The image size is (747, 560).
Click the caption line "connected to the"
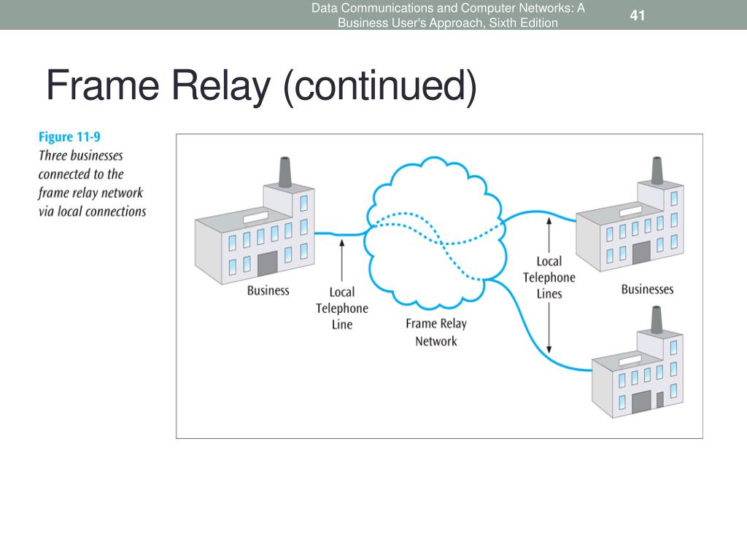coord(81,174)
